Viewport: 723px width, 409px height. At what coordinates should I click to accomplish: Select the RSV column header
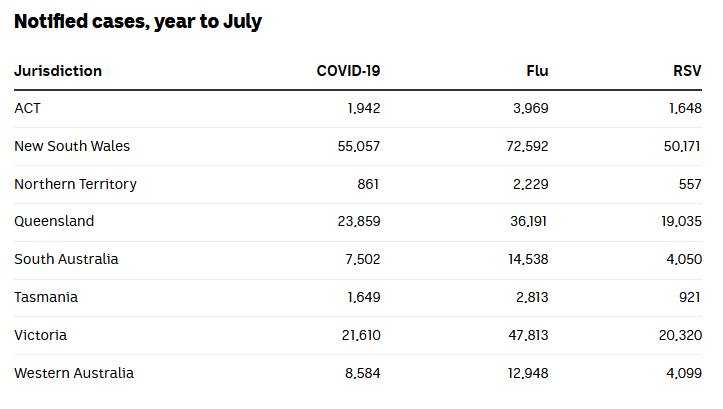click(x=687, y=71)
